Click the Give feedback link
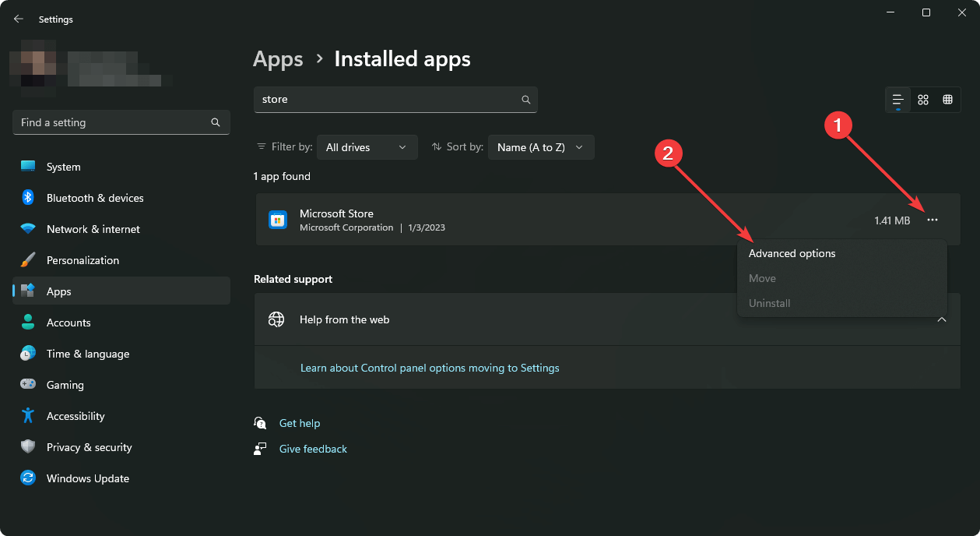The height and width of the screenshot is (536, 980). tap(312, 448)
